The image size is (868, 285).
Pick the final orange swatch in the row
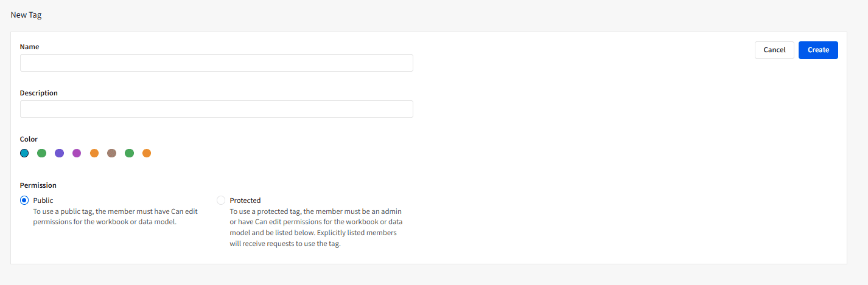click(x=147, y=153)
